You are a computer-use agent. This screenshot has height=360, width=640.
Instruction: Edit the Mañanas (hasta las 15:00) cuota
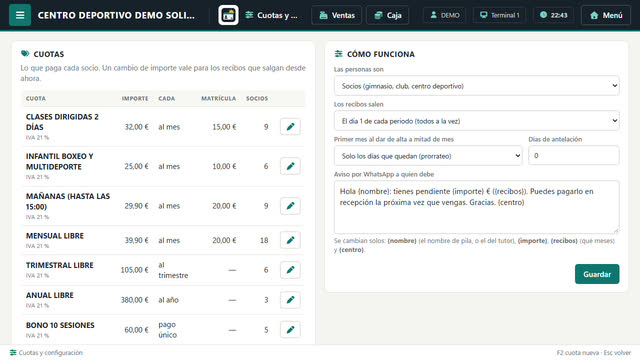coord(290,206)
